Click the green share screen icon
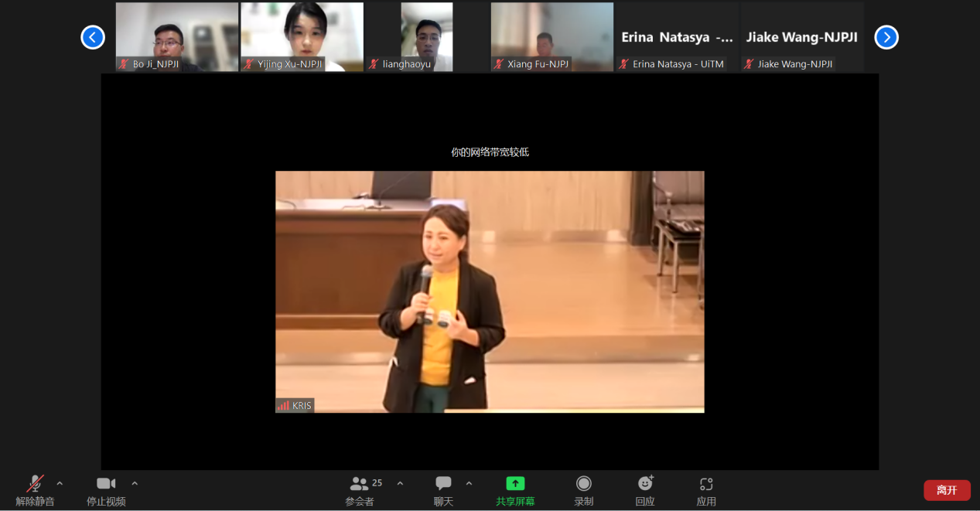The height and width of the screenshot is (511, 980). tap(515, 484)
